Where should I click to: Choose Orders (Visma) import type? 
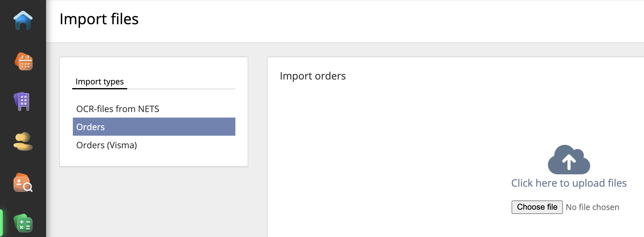[107, 145]
